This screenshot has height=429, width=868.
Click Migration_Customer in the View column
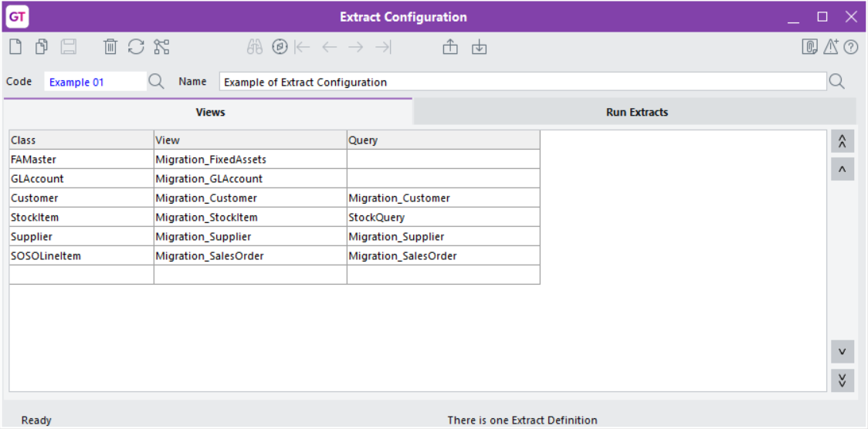click(250, 198)
